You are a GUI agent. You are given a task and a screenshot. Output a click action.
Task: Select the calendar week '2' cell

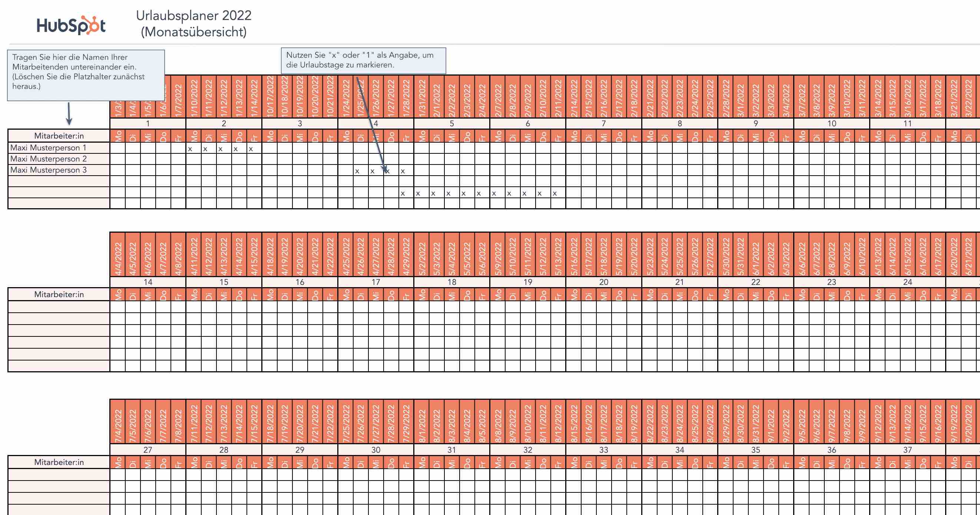pos(224,124)
